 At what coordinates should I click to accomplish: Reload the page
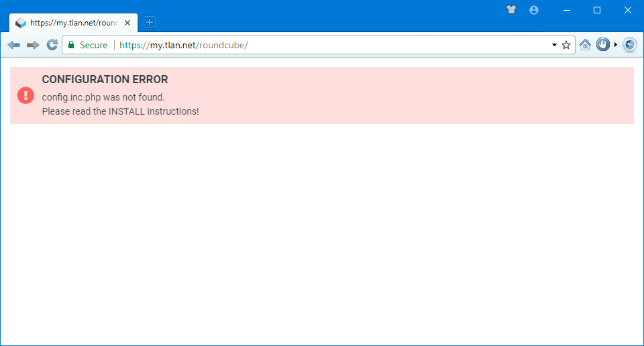coord(52,45)
